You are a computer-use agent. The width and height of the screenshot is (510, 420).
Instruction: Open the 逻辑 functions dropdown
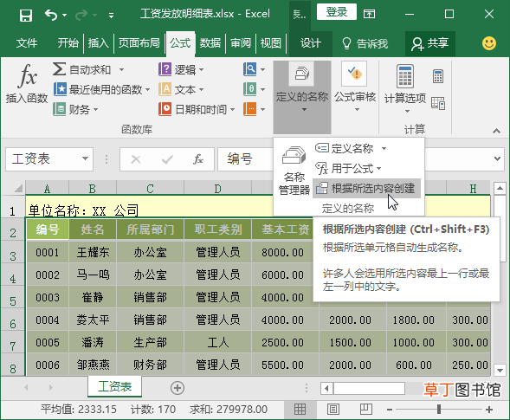(181, 69)
